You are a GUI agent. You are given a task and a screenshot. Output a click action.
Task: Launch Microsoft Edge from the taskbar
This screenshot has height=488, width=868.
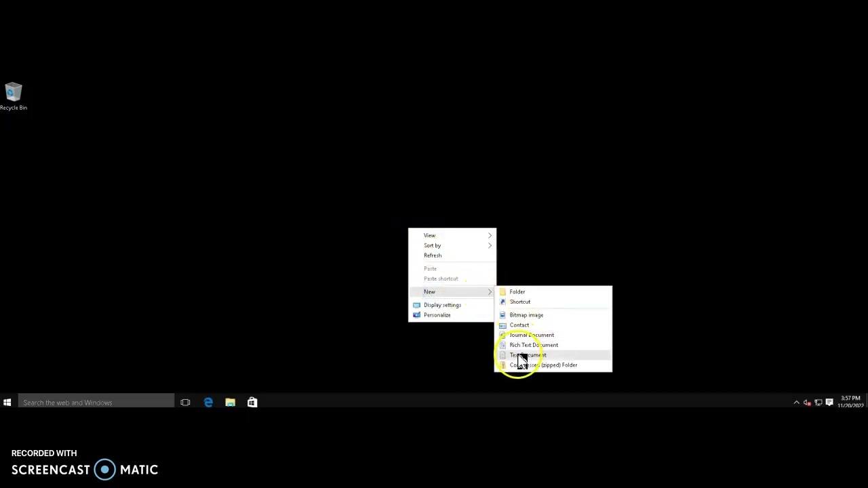pyautogui.click(x=208, y=403)
